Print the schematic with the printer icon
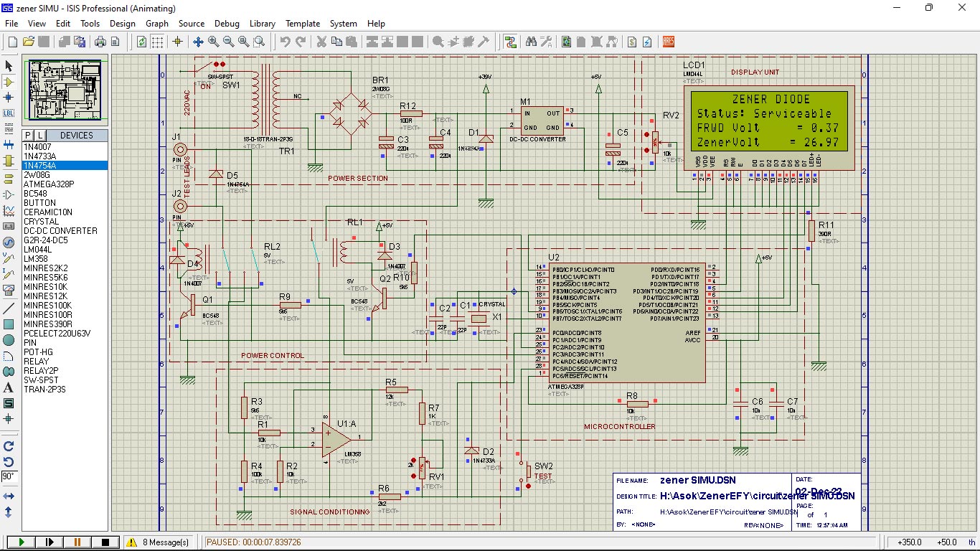The height and width of the screenshot is (551, 980). (x=100, y=42)
